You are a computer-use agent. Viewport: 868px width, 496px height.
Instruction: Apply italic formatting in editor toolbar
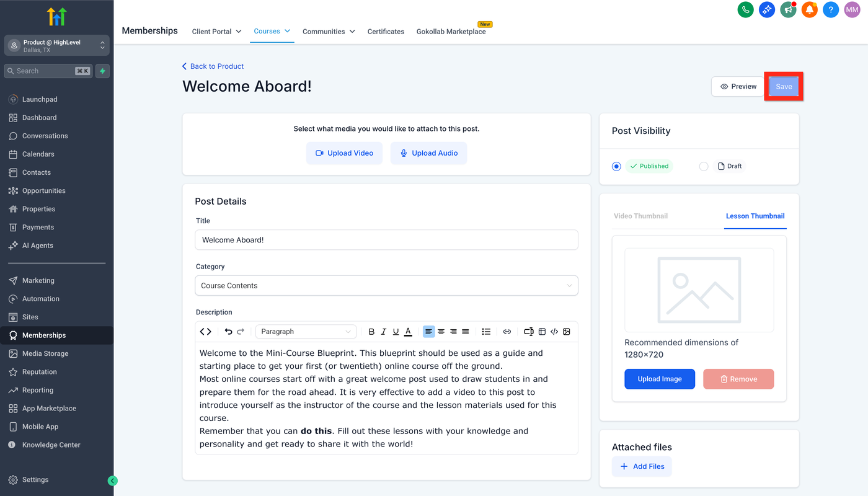click(384, 332)
